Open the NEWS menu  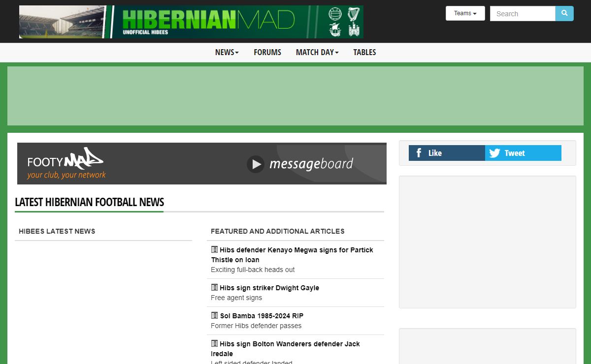227,52
